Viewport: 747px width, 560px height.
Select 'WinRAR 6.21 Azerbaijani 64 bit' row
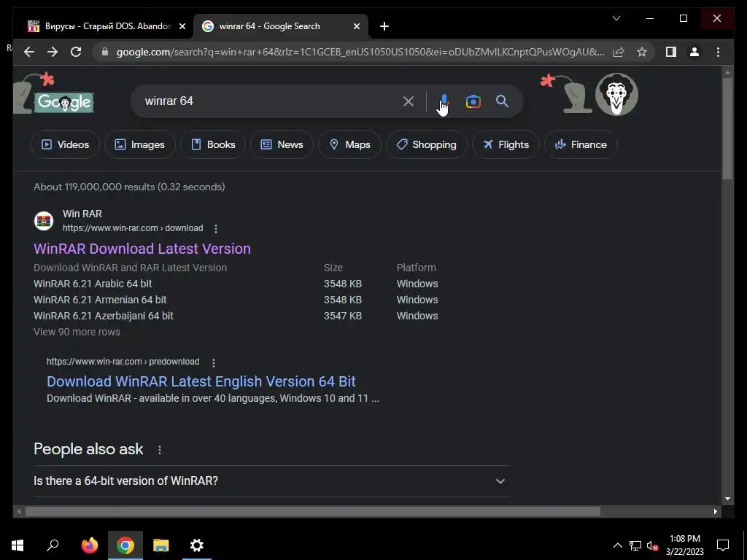tap(236, 316)
